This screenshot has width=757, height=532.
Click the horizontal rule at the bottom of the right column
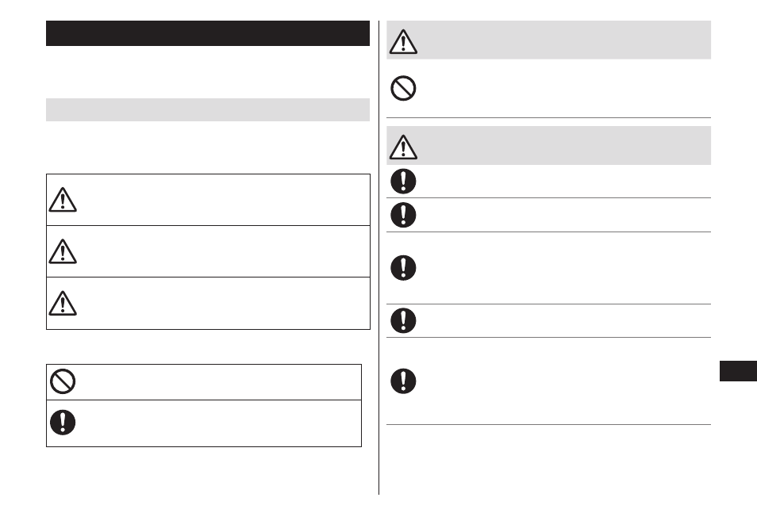click(548, 424)
